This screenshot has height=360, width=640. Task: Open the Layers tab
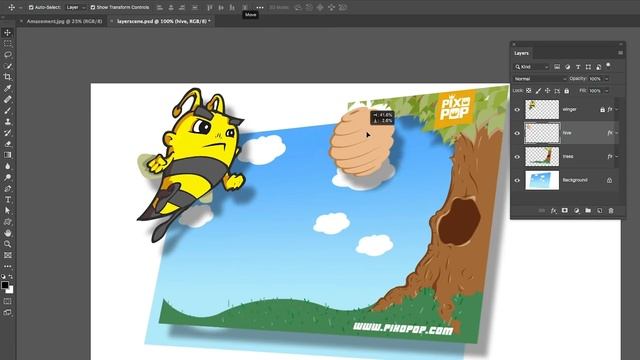(x=521, y=53)
